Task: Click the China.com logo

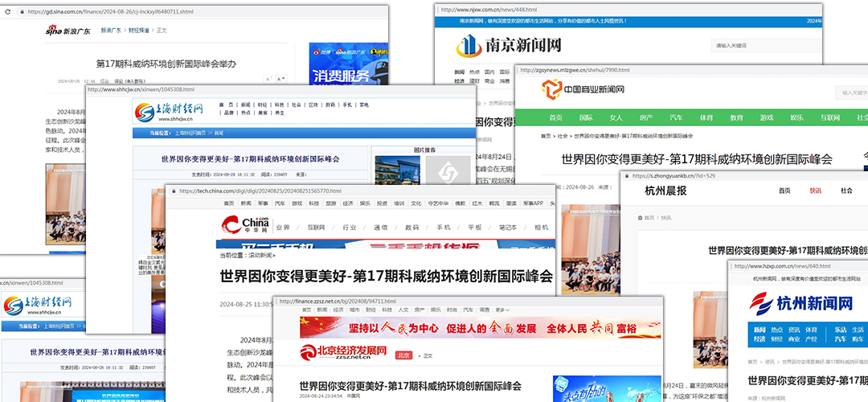Action: pos(246,220)
